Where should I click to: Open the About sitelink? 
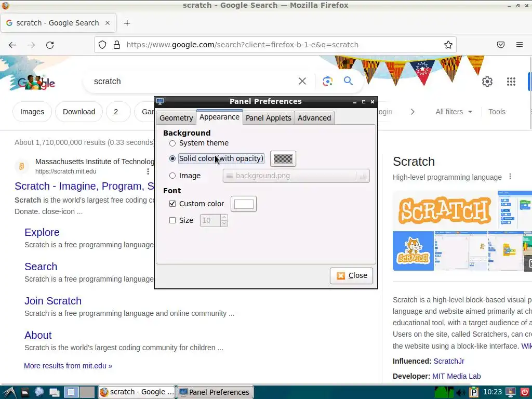(x=38, y=335)
